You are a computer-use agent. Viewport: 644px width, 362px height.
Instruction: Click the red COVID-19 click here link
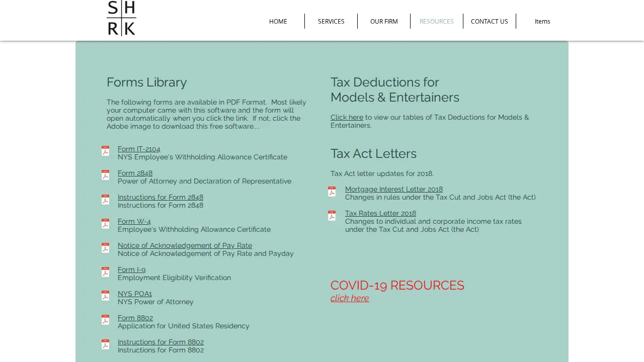tap(350, 298)
